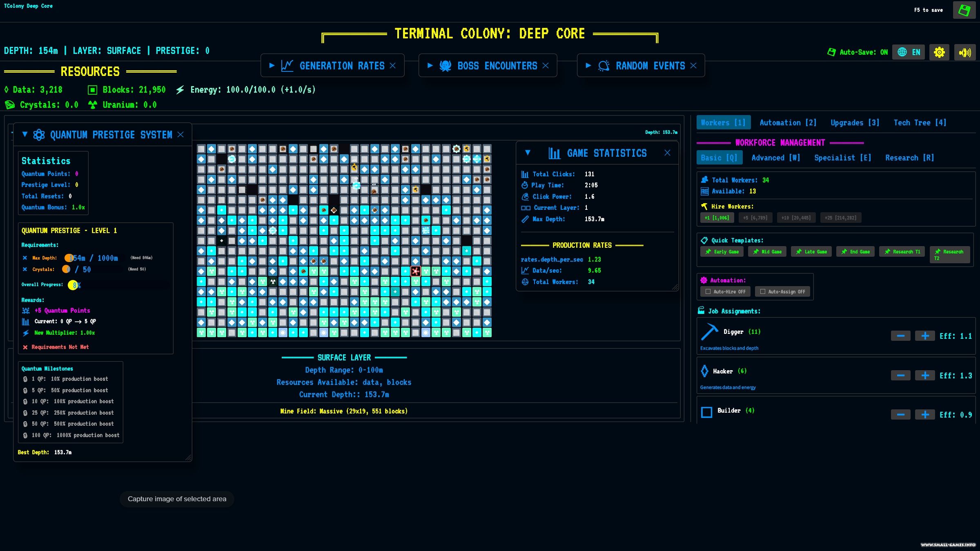Open settings via the yellow gear icon
Viewport: 980px width, 551px height.
click(x=939, y=52)
